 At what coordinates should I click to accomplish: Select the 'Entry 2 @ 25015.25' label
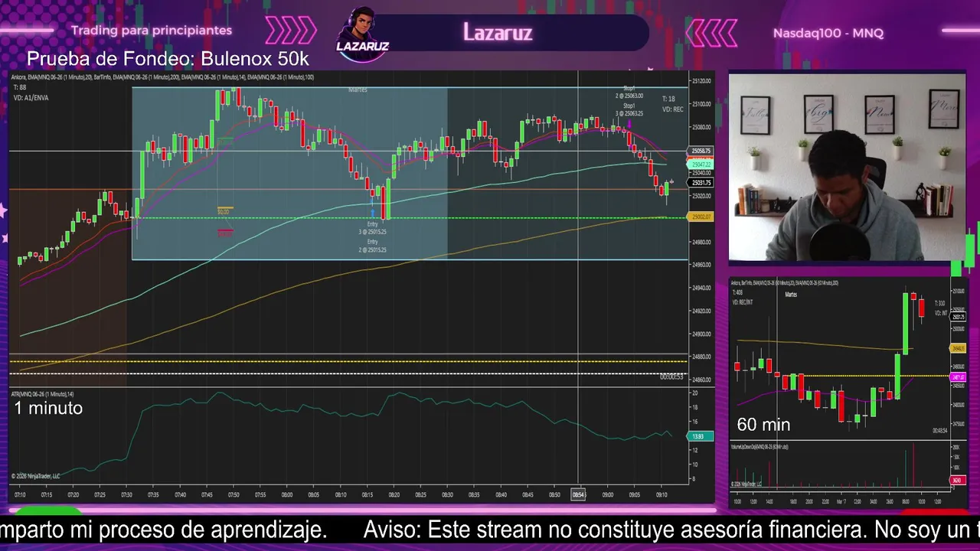[x=372, y=246]
